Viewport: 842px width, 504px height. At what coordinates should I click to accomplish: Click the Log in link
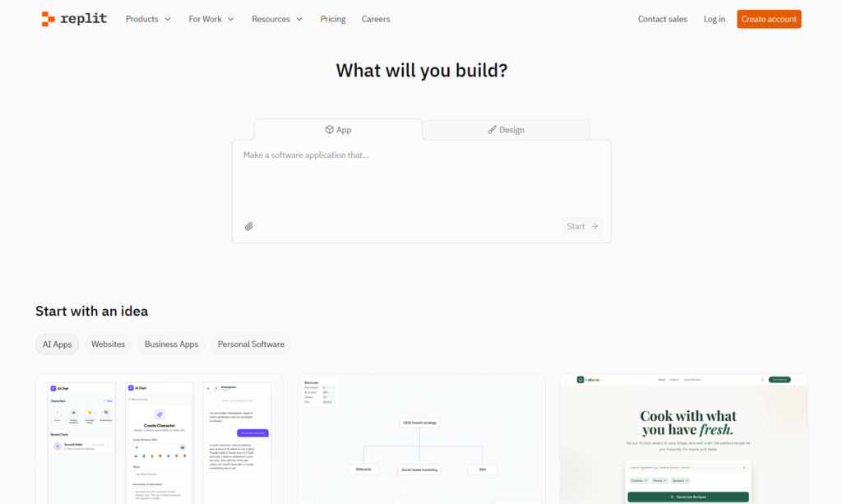(714, 19)
